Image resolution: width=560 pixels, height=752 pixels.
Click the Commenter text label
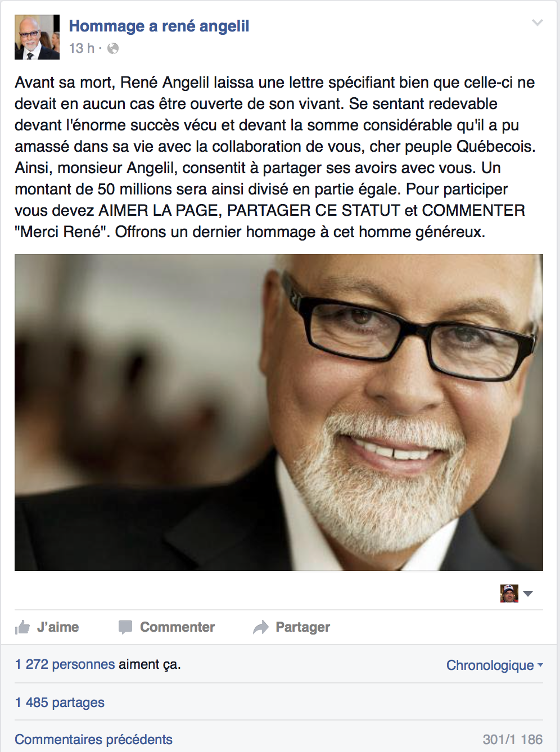click(178, 627)
